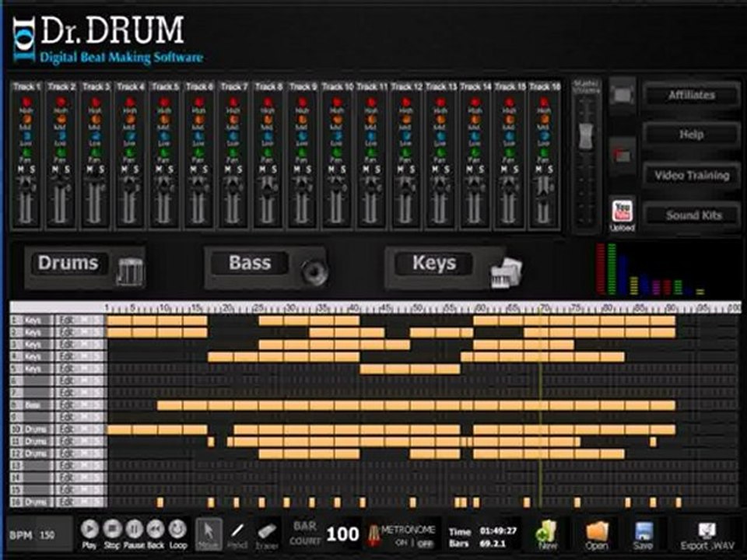
Task: Click the Dr. DRUM logo
Action: tap(109, 39)
